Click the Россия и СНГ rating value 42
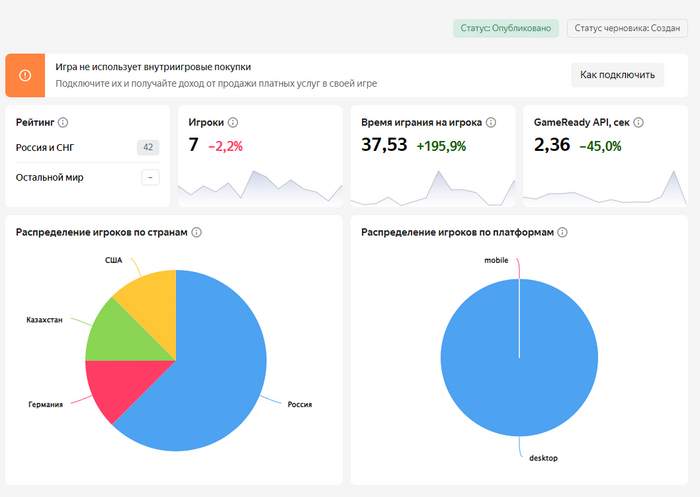The image size is (700, 497). pyautogui.click(x=148, y=148)
